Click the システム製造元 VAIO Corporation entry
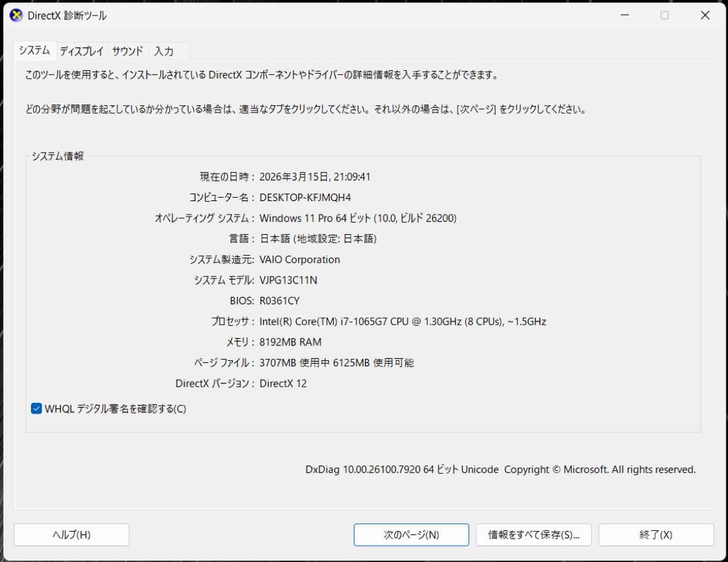The width and height of the screenshot is (728, 562). click(x=299, y=260)
